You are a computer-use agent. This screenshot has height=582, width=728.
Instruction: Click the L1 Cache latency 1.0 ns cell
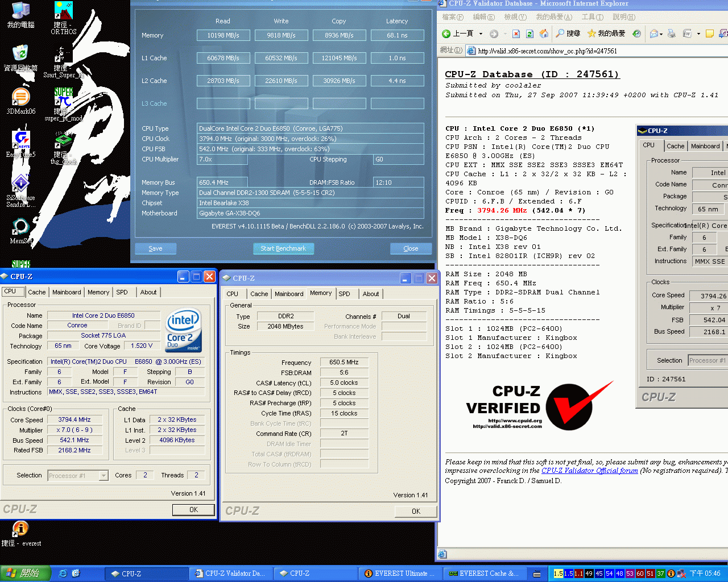point(397,58)
